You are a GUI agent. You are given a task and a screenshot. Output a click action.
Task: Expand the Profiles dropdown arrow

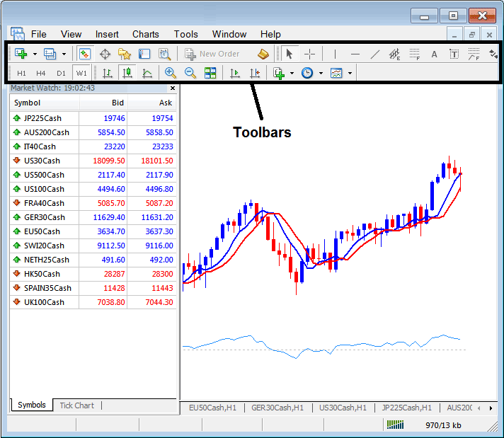[x=64, y=54]
